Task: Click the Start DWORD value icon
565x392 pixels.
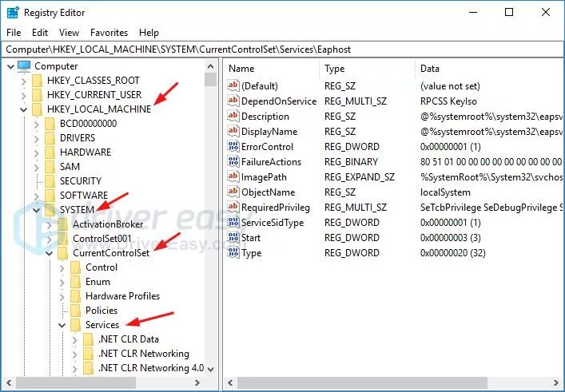Action: point(233,238)
